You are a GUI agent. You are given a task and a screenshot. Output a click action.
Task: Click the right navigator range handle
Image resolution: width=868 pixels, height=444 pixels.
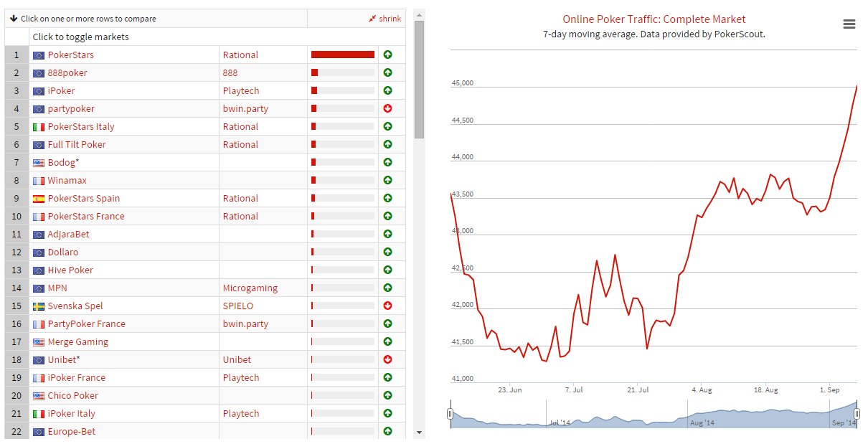click(x=857, y=414)
